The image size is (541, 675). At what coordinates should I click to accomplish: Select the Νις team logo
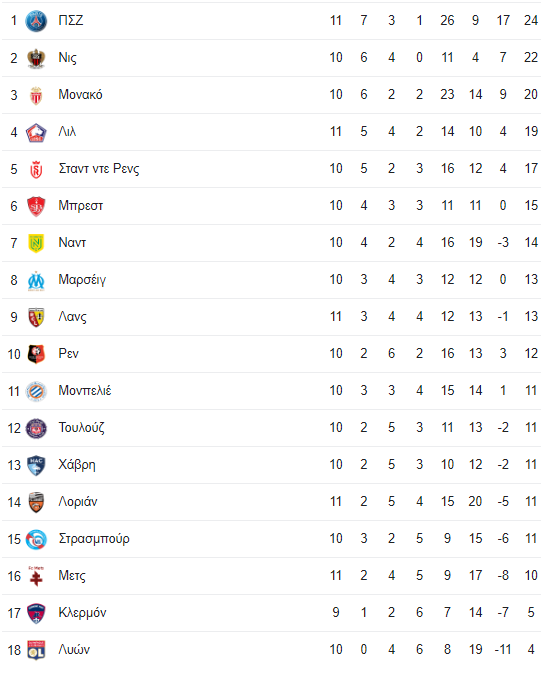[x=36, y=58]
